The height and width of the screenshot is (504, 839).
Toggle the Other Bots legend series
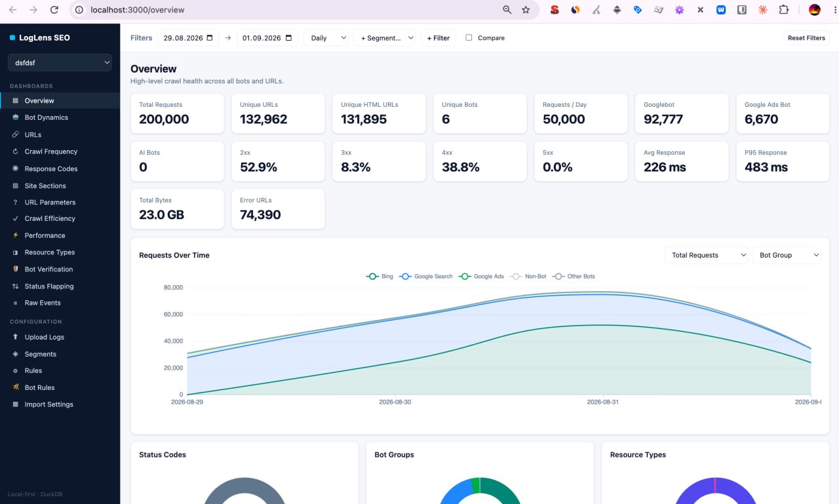click(574, 277)
